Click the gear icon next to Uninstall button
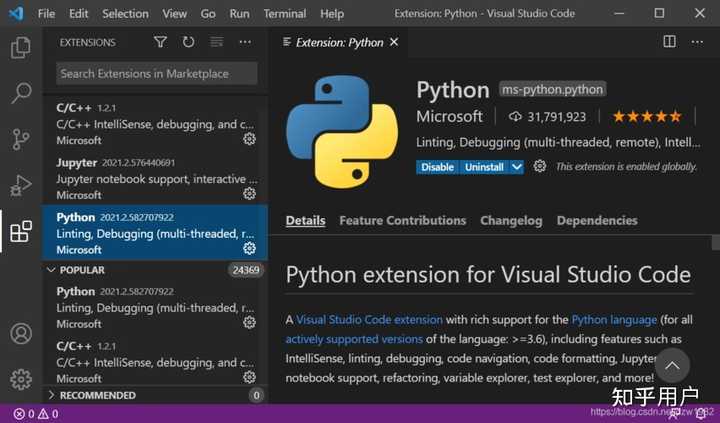 [540, 166]
